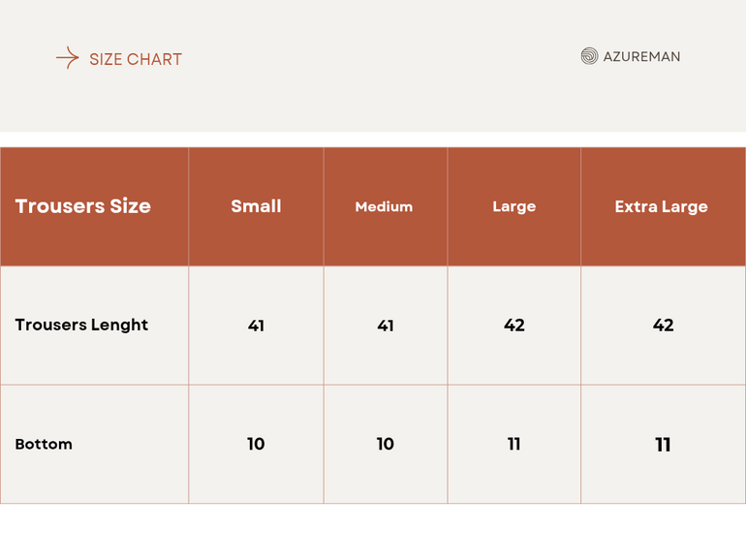This screenshot has width=746, height=560.
Task: Click the Azureman spiral logo icon
Action: [589, 56]
